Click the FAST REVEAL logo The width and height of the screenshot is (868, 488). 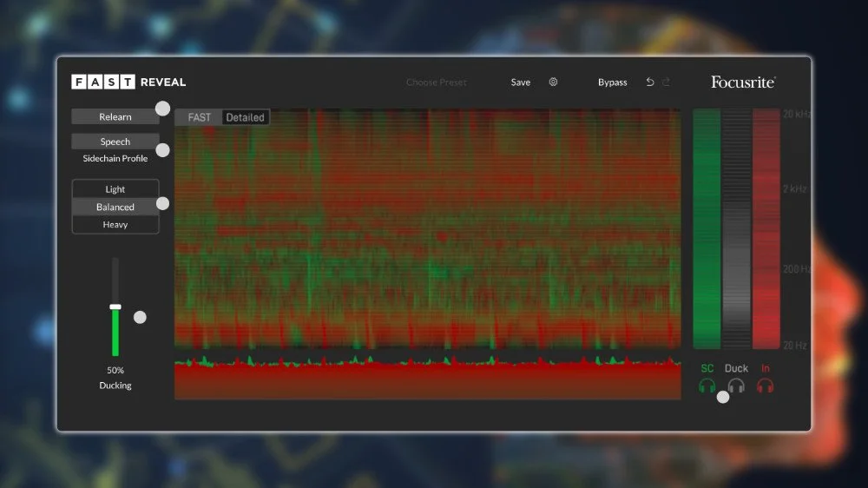click(x=128, y=82)
